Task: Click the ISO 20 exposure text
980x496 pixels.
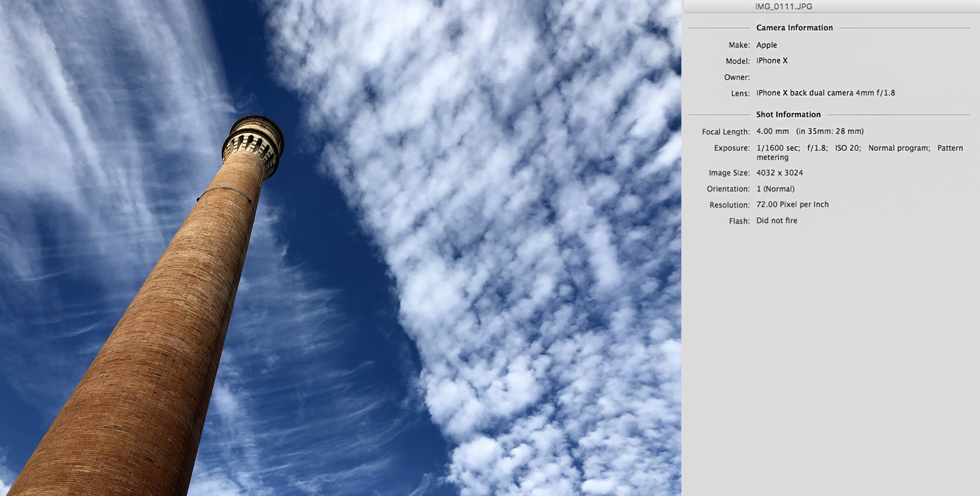Action: click(x=847, y=148)
